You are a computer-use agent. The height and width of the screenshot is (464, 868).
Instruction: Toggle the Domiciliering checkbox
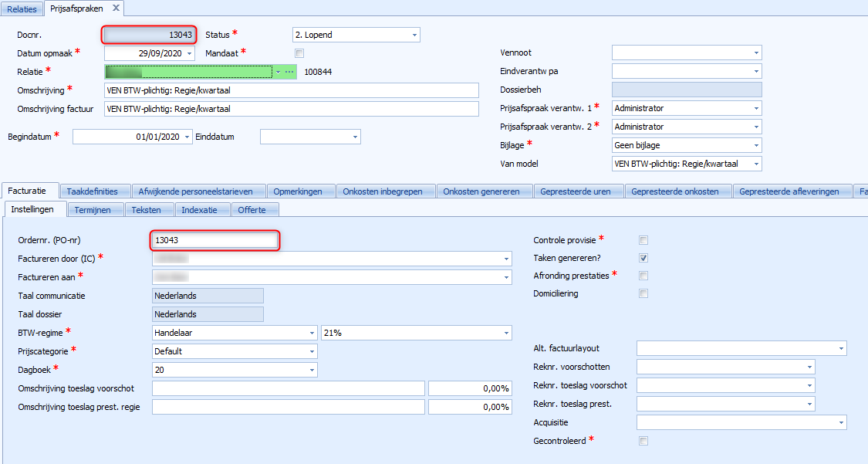point(643,293)
